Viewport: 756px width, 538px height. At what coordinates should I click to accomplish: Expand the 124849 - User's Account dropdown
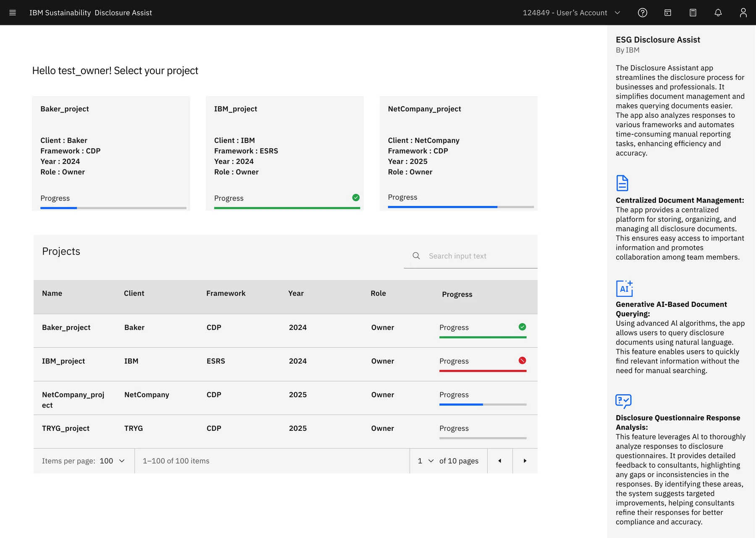pos(572,13)
